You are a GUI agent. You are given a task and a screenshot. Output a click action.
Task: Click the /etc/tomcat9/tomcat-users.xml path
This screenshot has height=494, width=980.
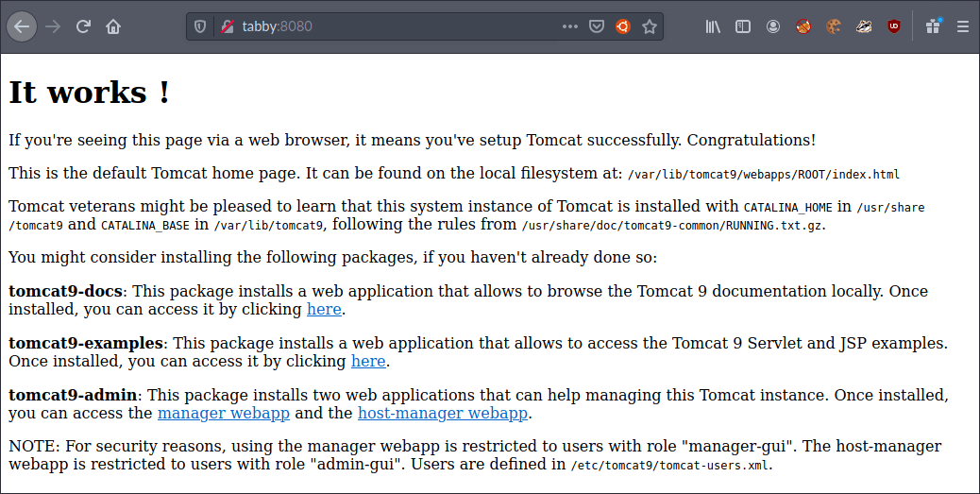[670, 466]
